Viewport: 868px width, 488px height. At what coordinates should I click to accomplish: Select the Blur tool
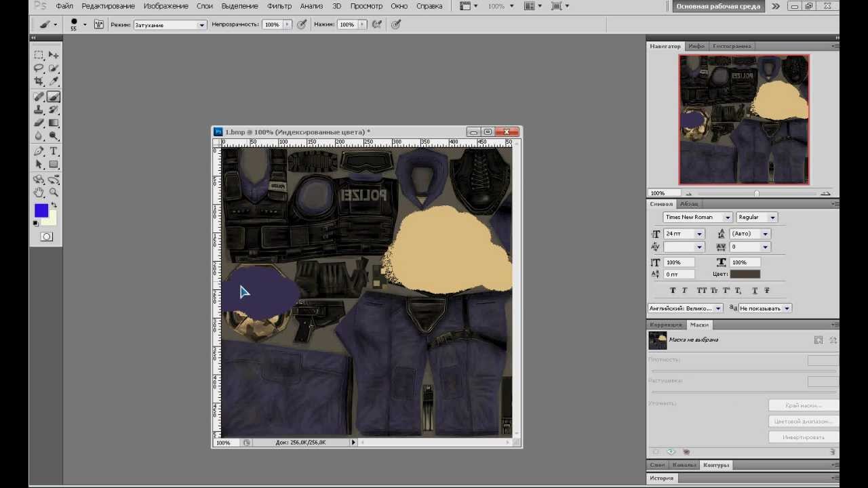point(39,136)
